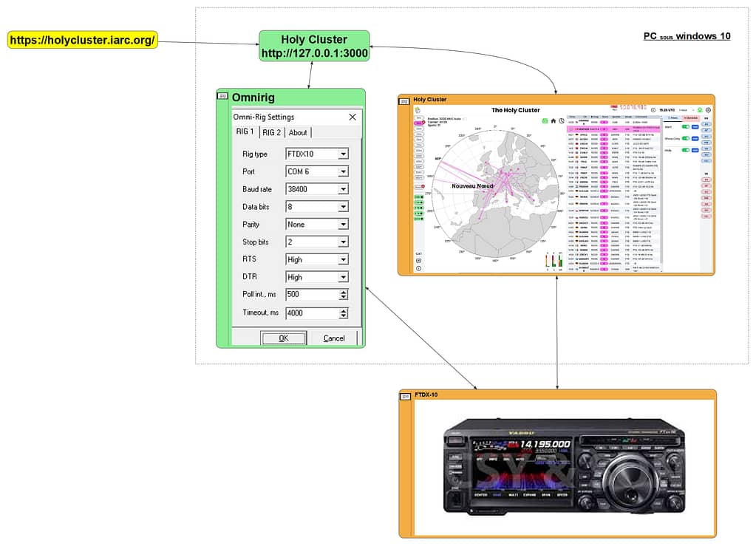This screenshot has width=756, height=546.
Task: Click the blue button beside the Alert toggle
Action: click(x=695, y=127)
